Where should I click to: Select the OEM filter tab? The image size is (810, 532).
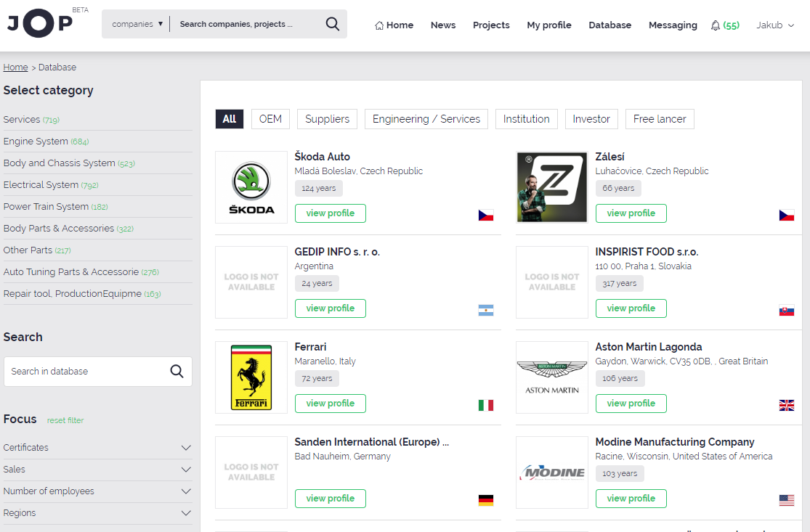tap(270, 119)
